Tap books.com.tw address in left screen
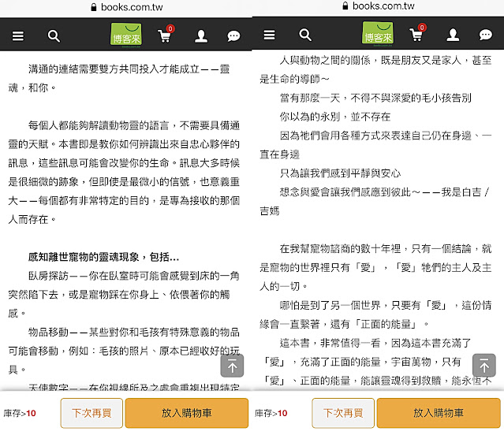 [x=132, y=7]
